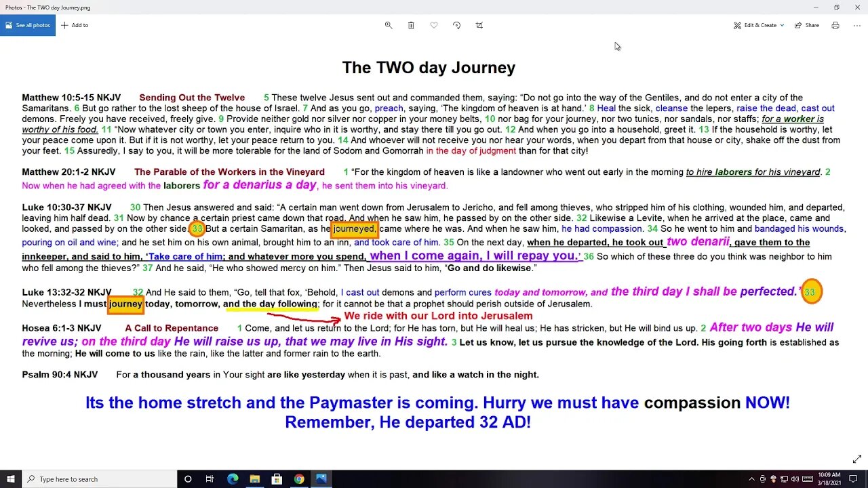Open the Windows Start menu

pyautogui.click(x=11, y=479)
